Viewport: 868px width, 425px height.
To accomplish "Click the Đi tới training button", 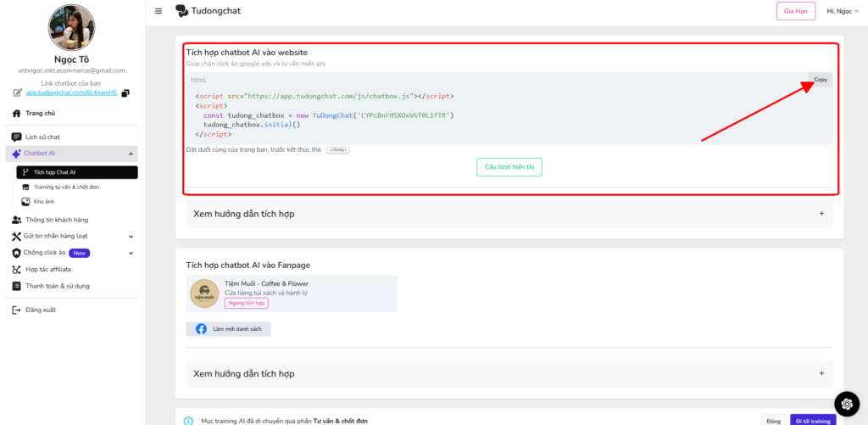I will (813, 421).
